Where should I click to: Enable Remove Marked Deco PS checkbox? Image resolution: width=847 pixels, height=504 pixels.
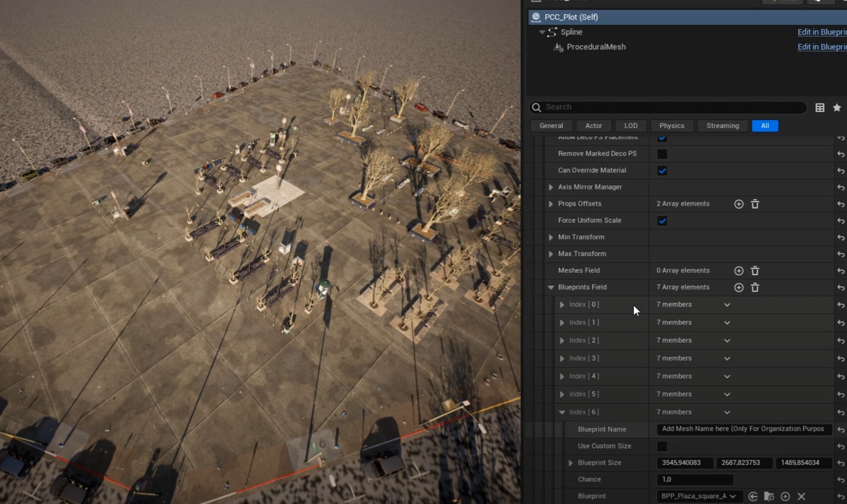(x=662, y=154)
